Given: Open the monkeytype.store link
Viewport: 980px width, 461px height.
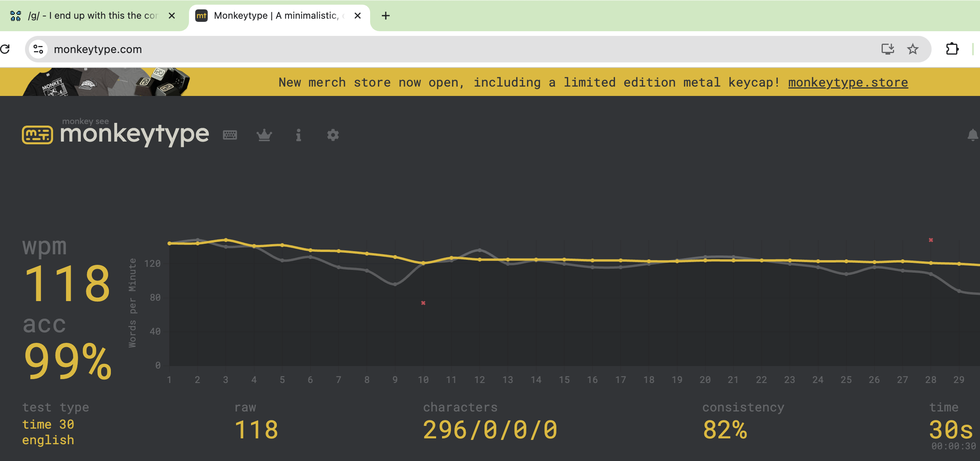Looking at the screenshot, I should pyautogui.click(x=848, y=83).
